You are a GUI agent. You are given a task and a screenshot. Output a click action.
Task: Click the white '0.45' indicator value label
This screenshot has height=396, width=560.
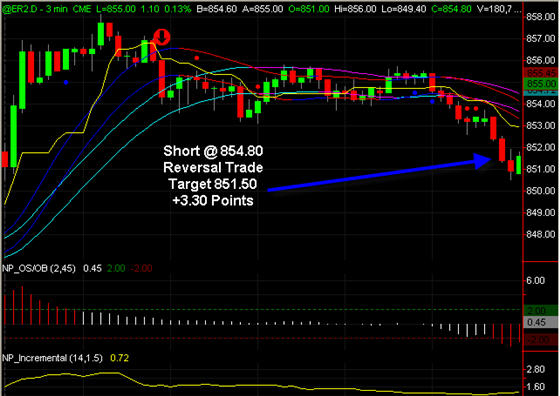click(x=92, y=268)
